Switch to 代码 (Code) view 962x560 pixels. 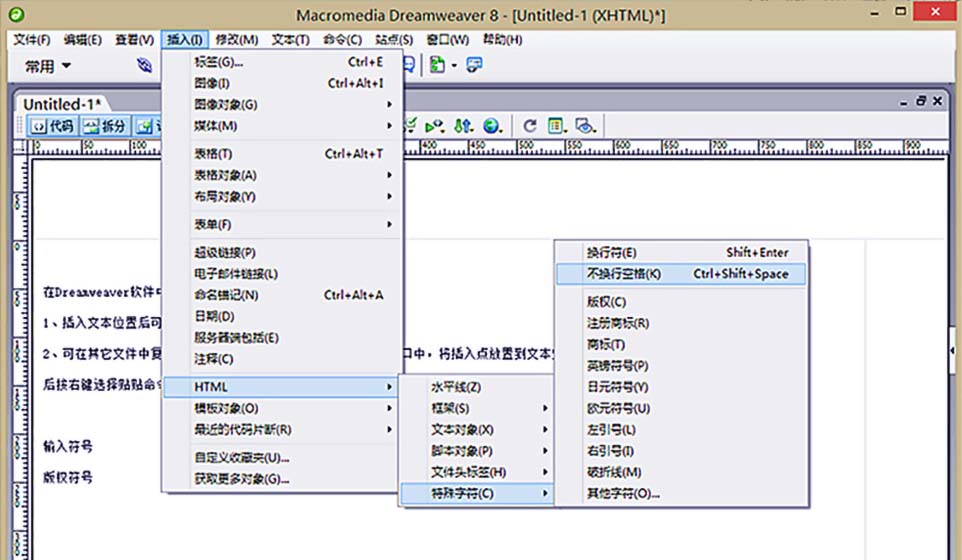click(53, 126)
